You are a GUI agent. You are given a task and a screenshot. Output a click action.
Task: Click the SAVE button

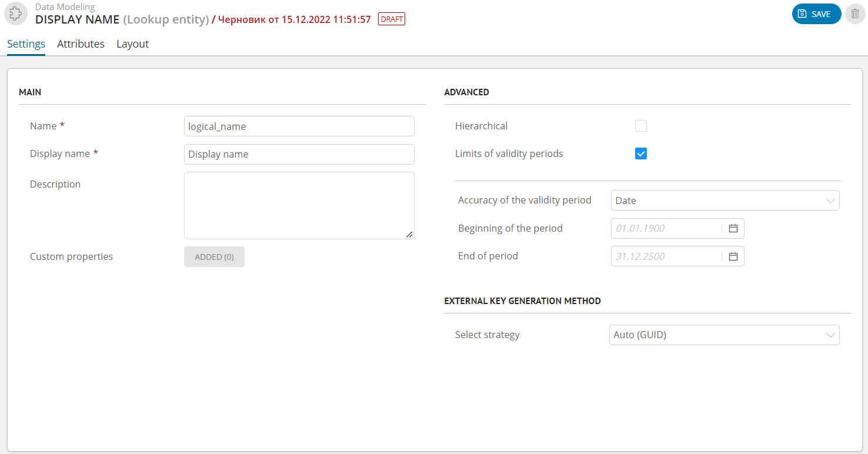816,14
